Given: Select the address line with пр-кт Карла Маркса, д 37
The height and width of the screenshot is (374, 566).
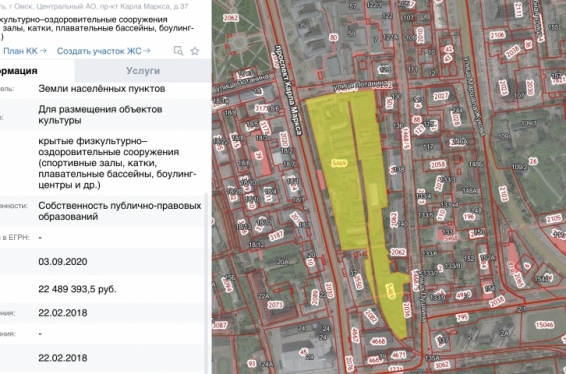Looking at the screenshot, I should tap(94, 6).
